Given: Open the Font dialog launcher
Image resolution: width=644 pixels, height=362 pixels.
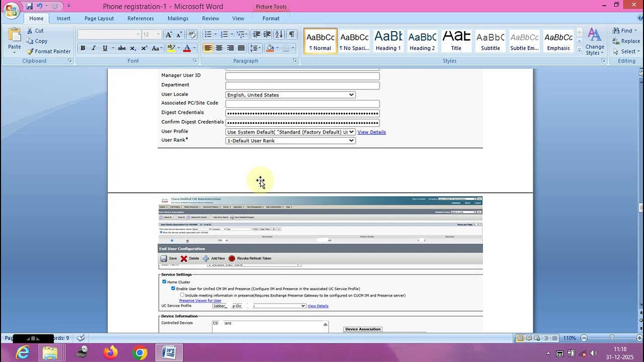Looking at the screenshot, I should [195, 61].
